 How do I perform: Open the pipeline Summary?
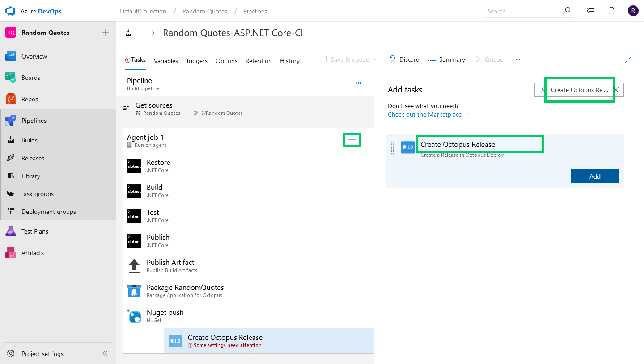pyautogui.click(x=447, y=59)
